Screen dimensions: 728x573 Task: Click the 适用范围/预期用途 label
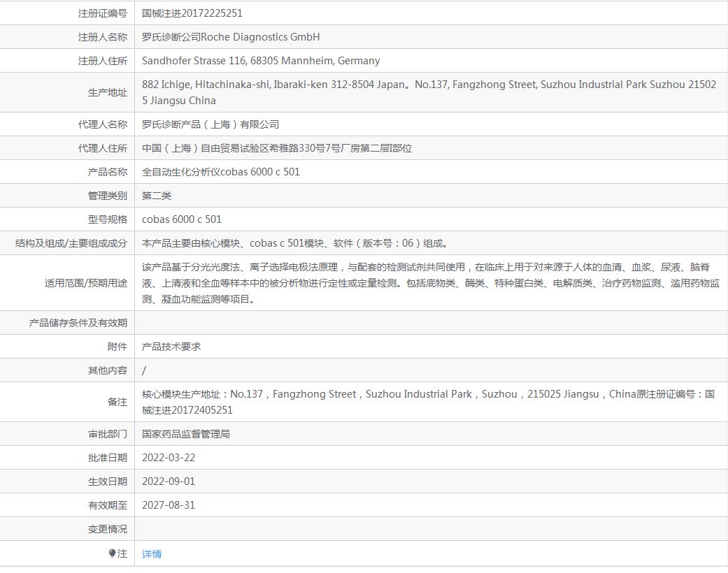tap(85, 283)
